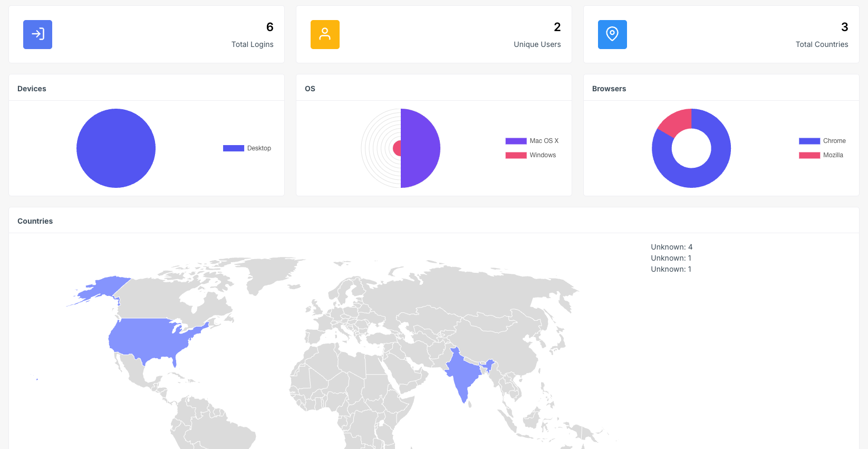The image size is (868, 449).
Task: Click the Total Logins label
Action: [x=252, y=44]
